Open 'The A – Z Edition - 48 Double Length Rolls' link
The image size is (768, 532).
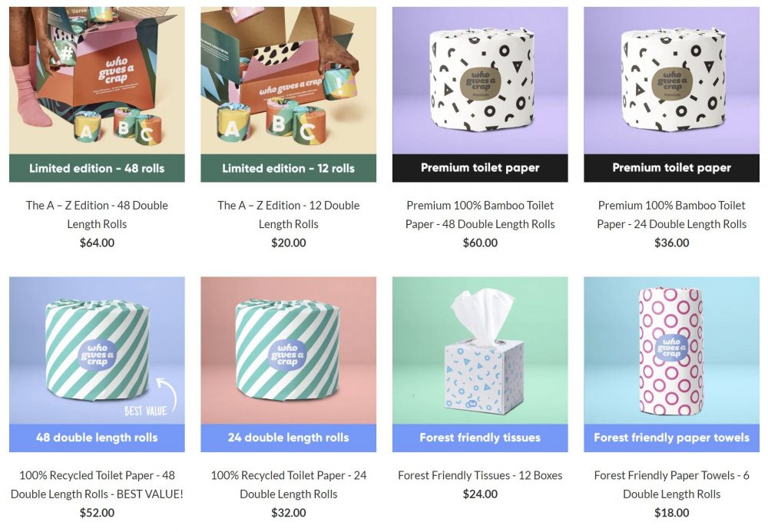[x=97, y=214]
